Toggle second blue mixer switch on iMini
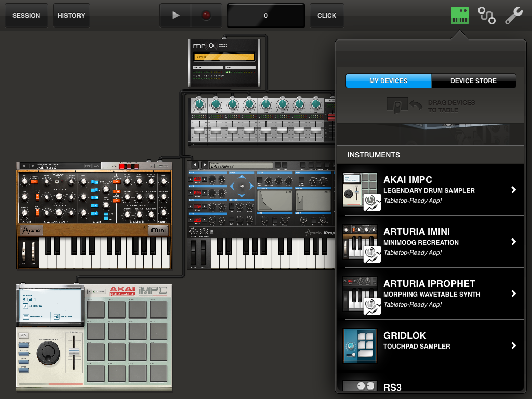 (95, 190)
